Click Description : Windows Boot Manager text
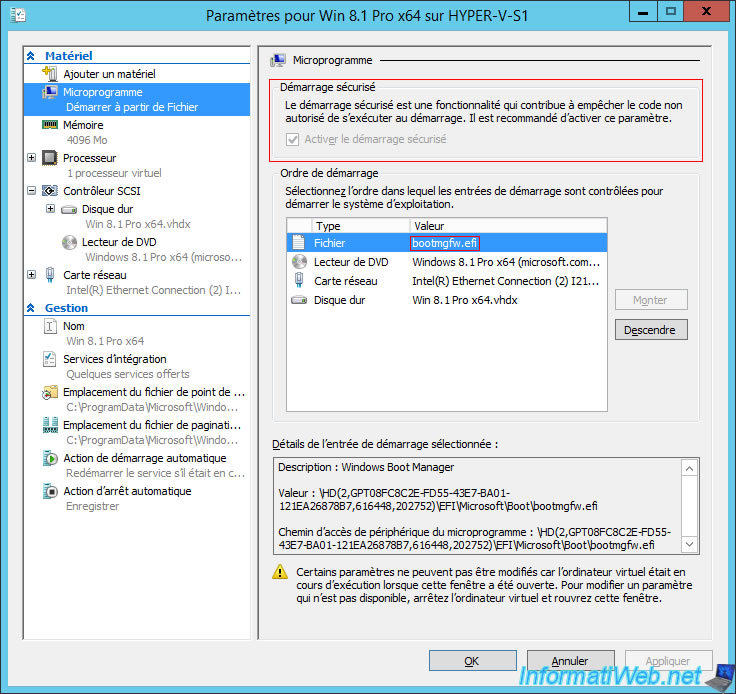This screenshot has height=694, width=736. point(366,467)
